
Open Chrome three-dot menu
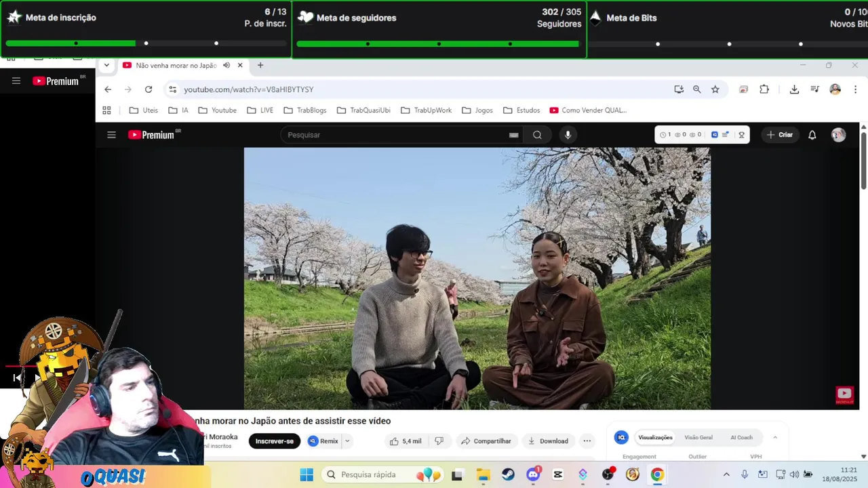[856, 89]
